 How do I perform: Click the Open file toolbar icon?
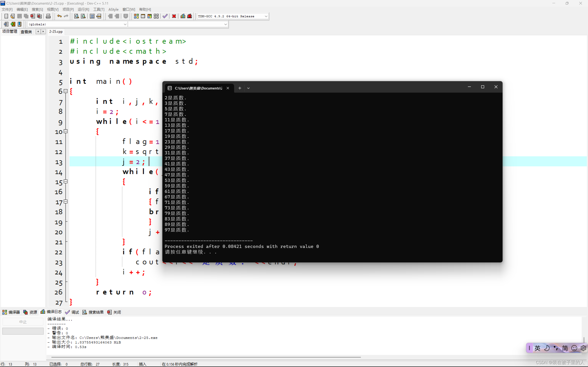pos(13,16)
